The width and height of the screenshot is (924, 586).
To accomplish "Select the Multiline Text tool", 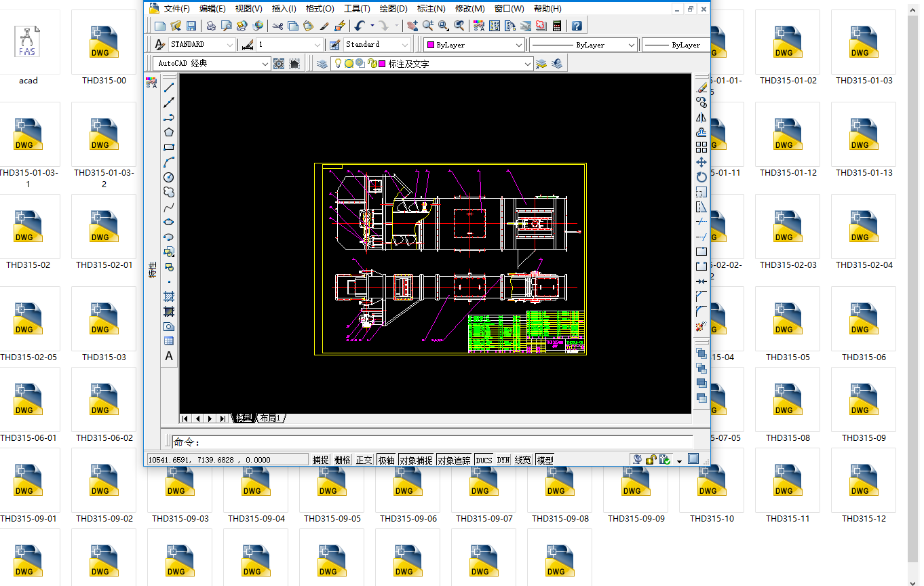I will point(169,356).
